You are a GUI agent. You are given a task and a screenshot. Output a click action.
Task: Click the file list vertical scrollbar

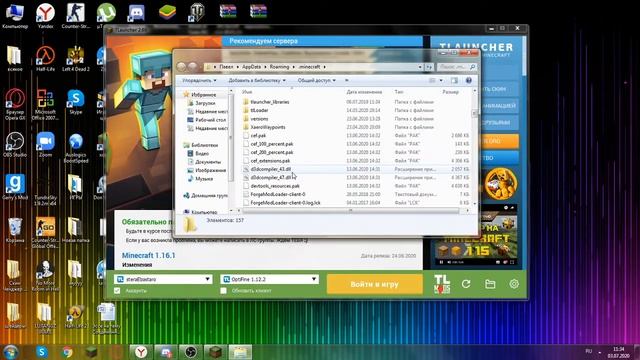point(474,113)
